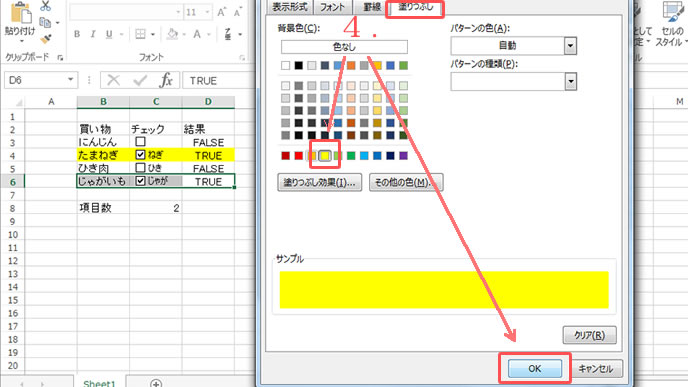Click the Paste clipboard icon
This screenshot has width=688, height=387.
[21, 12]
